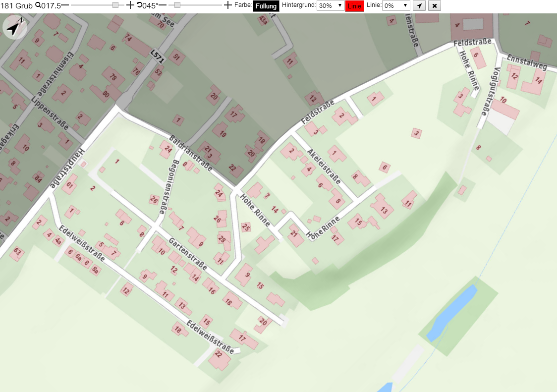This screenshot has width=557, height=392.
Task: Open the Hintergrund 30% dropdown
Action: point(331,5)
